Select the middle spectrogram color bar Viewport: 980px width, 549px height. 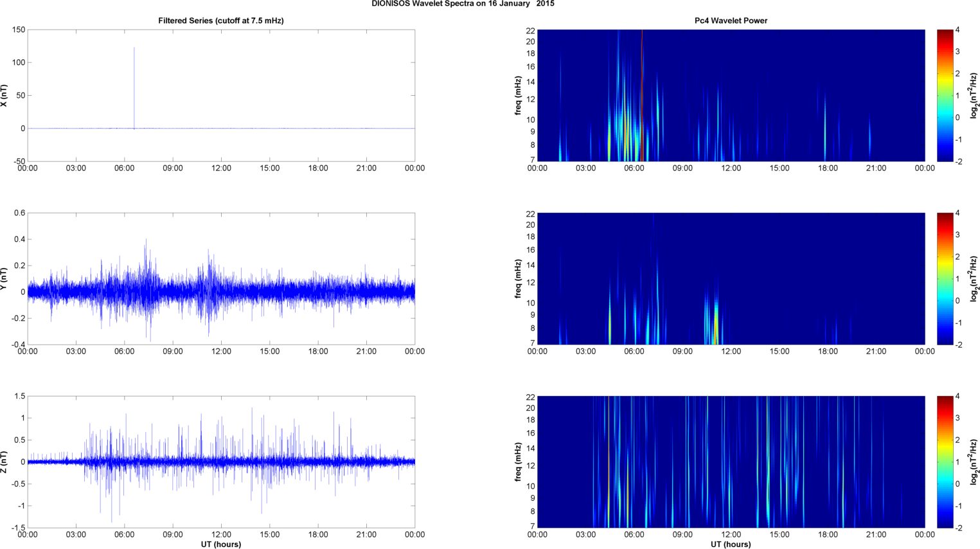(945, 278)
